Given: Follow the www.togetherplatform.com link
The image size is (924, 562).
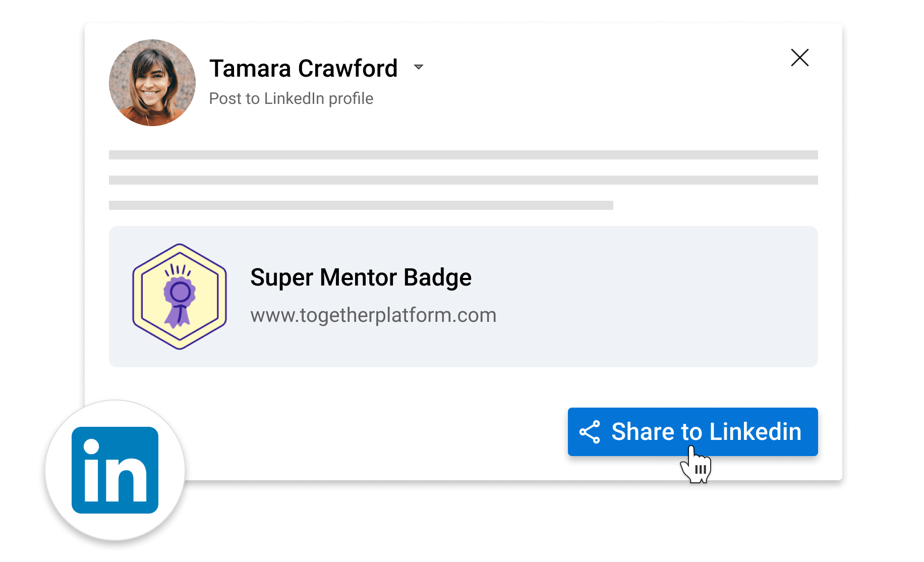Looking at the screenshot, I should click(373, 315).
